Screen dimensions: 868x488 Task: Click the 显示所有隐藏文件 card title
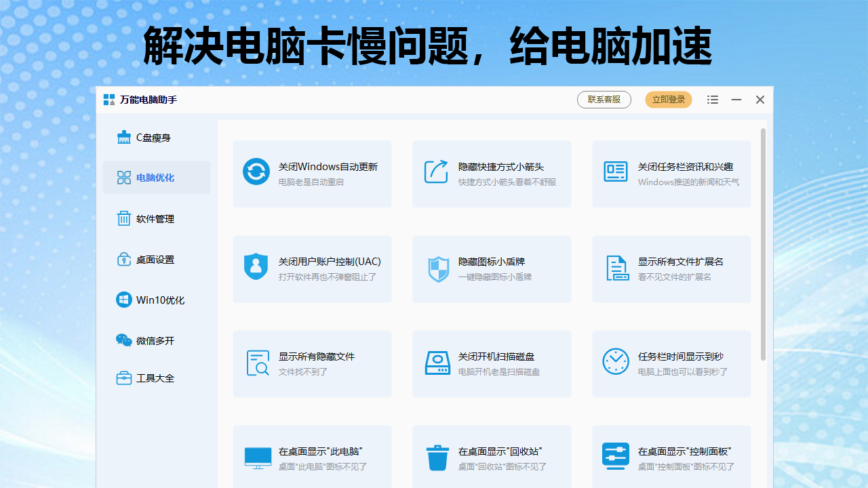317,357
